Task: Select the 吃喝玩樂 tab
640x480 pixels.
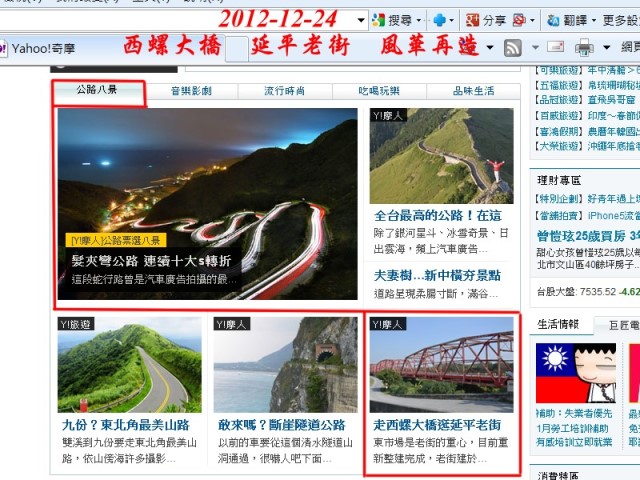Action: [379, 91]
